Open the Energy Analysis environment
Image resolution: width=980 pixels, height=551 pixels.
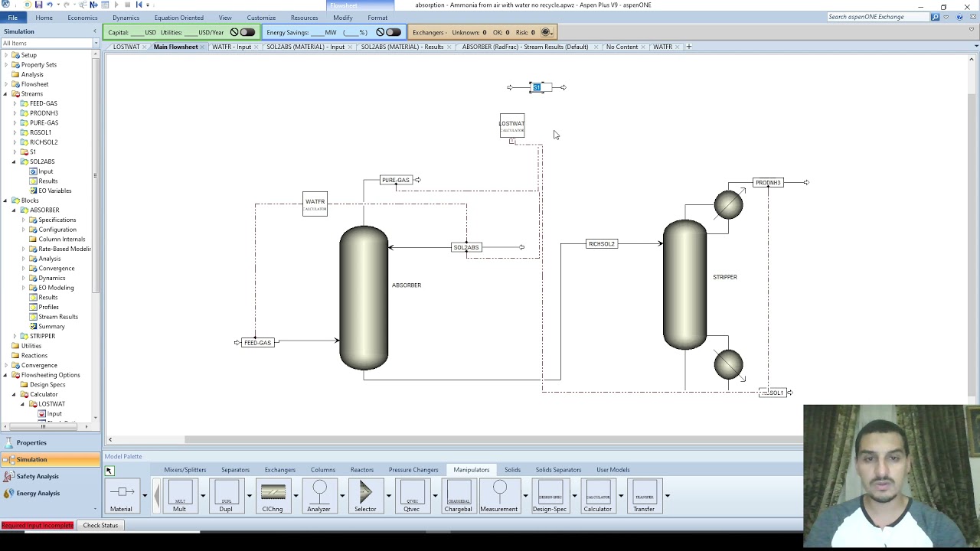[50, 494]
